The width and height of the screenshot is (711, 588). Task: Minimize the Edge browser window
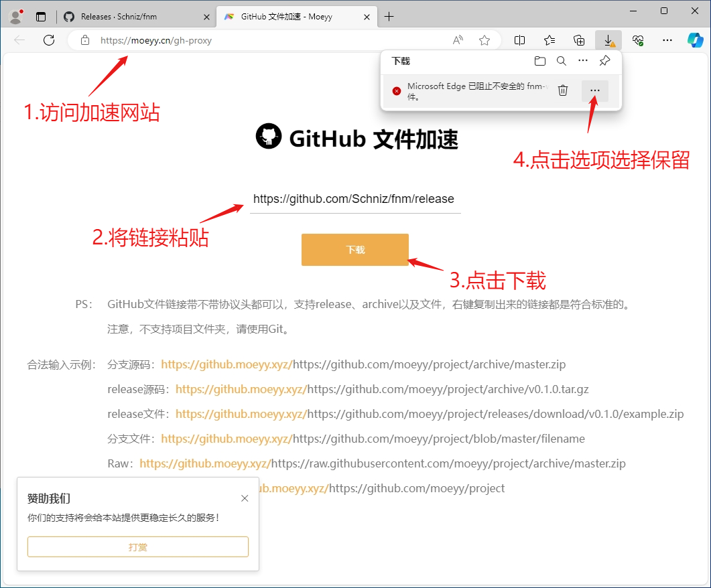tap(633, 11)
